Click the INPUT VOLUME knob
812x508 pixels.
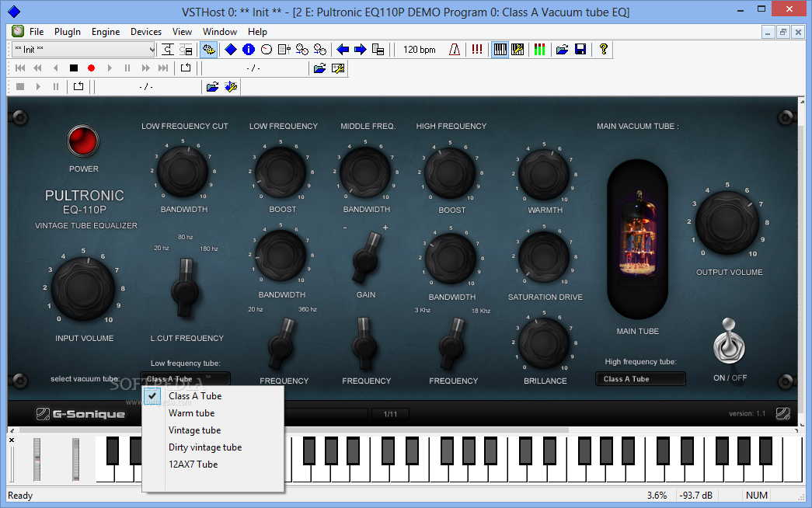tap(83, 287)
